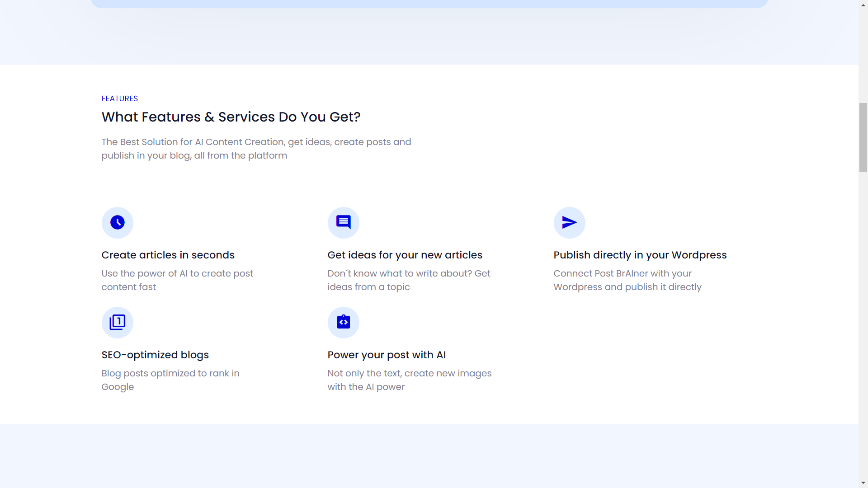Click the Don't know what to write description
This screenshot has height=488, width=868.
[x=409, y=280]
